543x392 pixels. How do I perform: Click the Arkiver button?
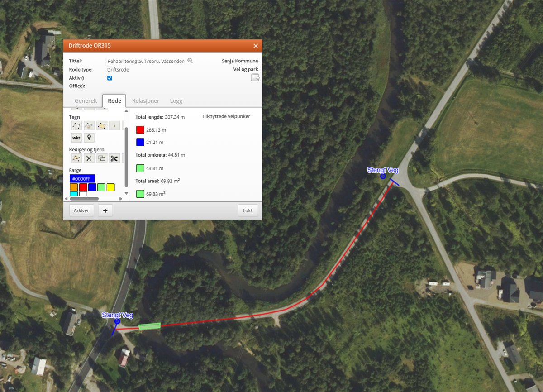[81, 210]
